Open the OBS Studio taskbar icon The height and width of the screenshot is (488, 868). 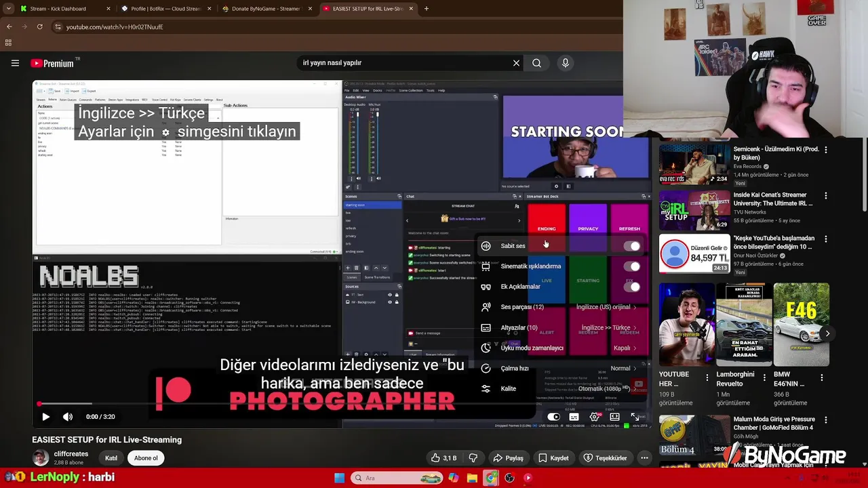[509, 478]
